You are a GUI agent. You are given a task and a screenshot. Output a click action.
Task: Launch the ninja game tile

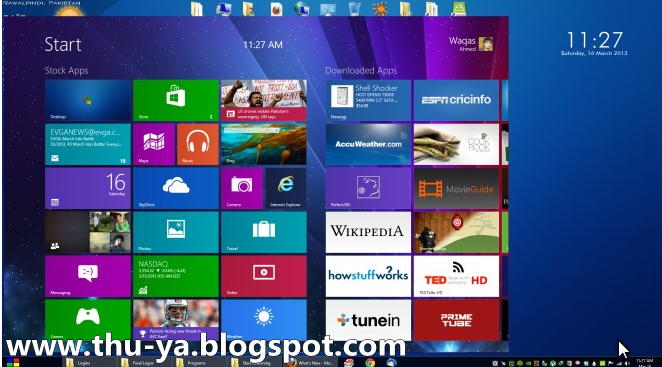point(456,232)
